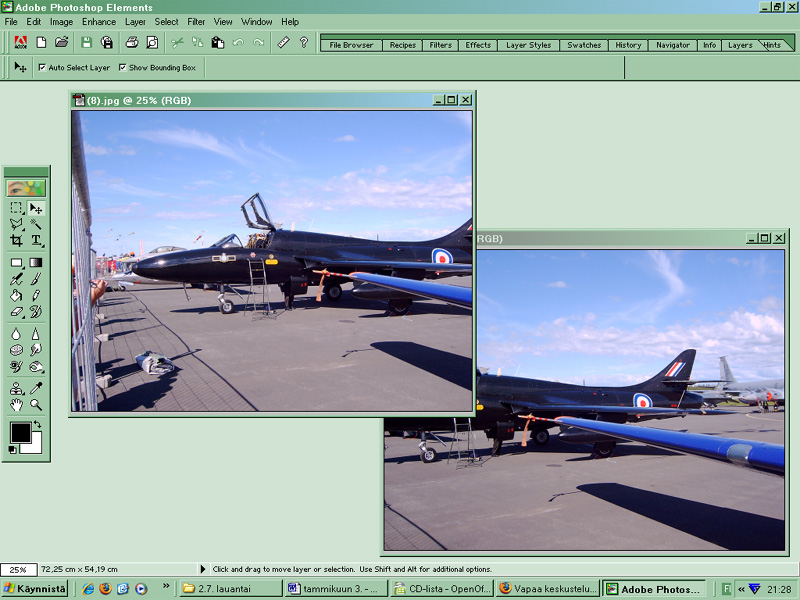Select the Paintbrush tool
The width and height of the screenshot is (800, 600).
tap(36, 279)
